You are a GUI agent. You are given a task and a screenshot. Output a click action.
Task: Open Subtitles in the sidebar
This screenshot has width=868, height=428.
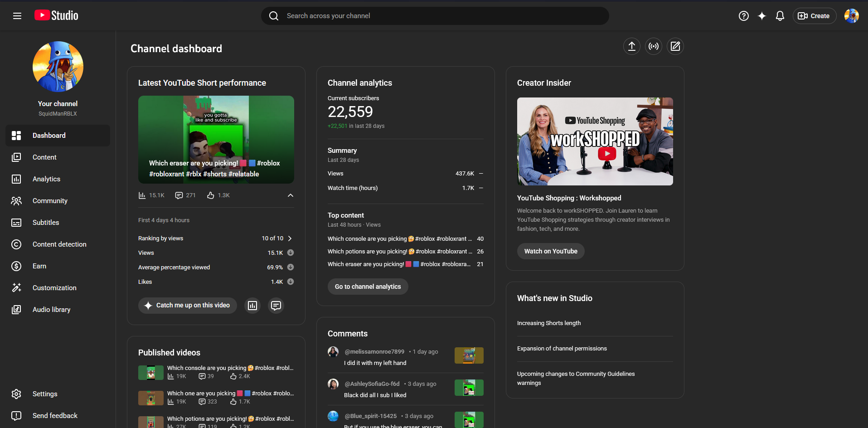[58, 223]
